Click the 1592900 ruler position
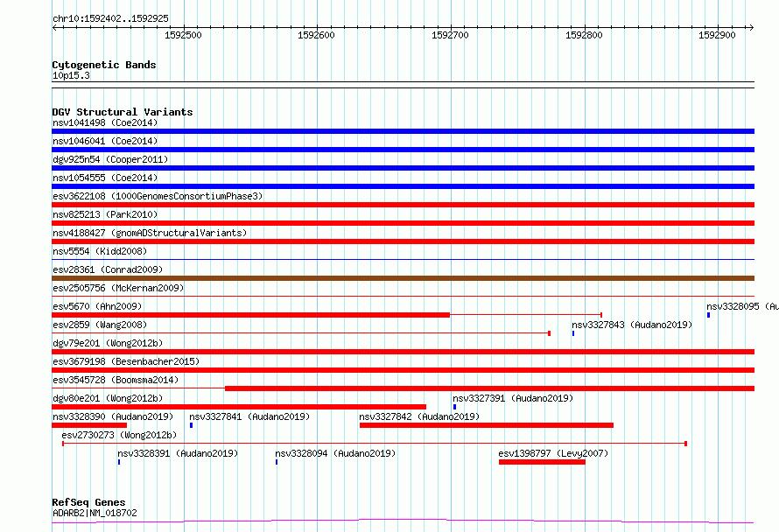779x532 pixels. (x=717, y=35)
